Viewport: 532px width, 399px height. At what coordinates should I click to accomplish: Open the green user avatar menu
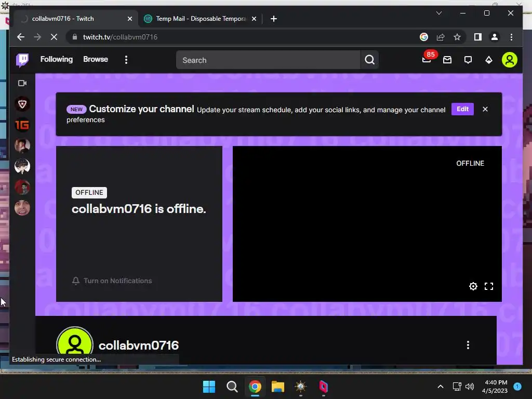coord(509,60)
